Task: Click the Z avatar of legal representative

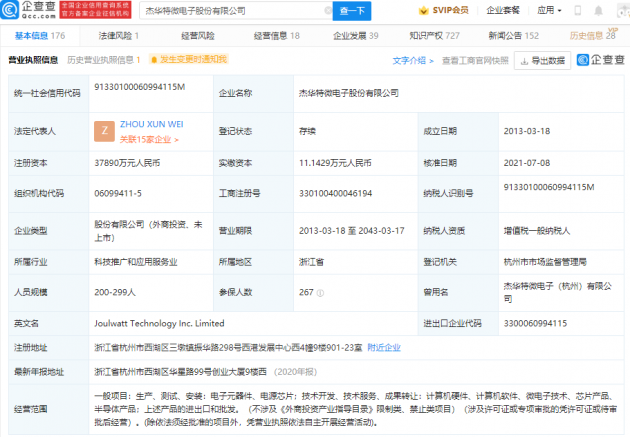Action: tap(104, 131)
